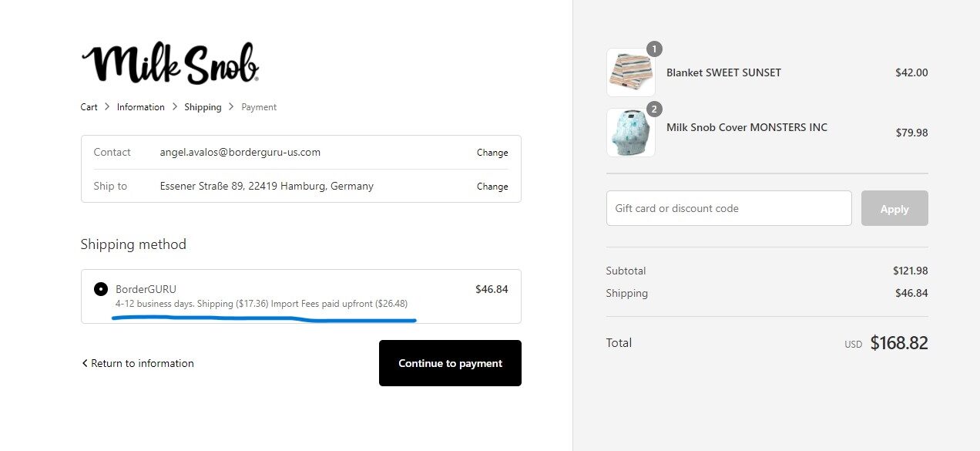Click the Blanket SWEET SUNSET thumbnail
Viewport: 980px width, 451px height.
[630, 73]
